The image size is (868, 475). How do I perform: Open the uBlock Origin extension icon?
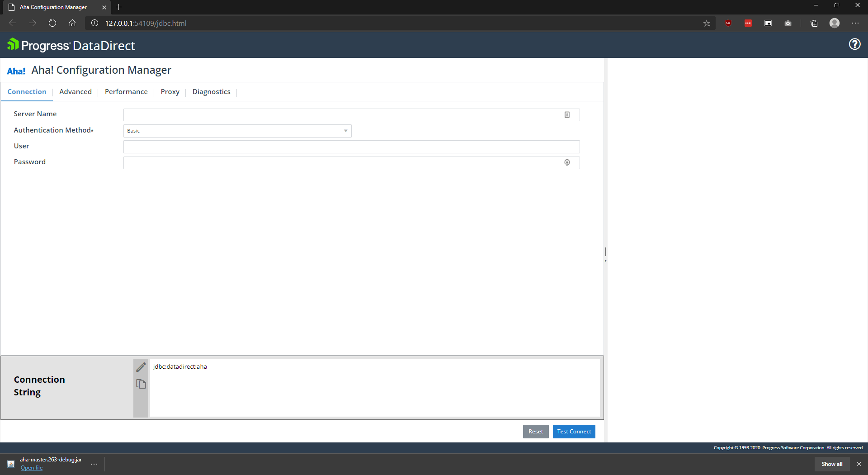coord(728,23)
